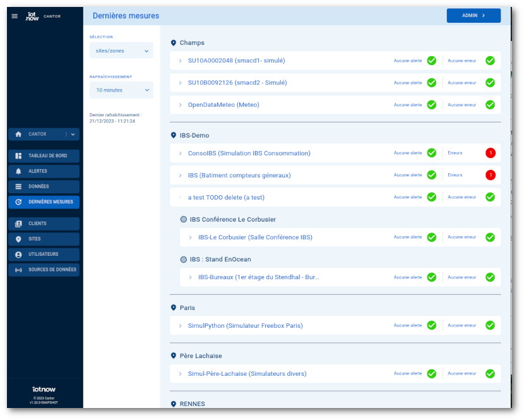524x420 pixels.
Task: Click green error checkmark for OpenDataMeteo
Action: point(490,105)
